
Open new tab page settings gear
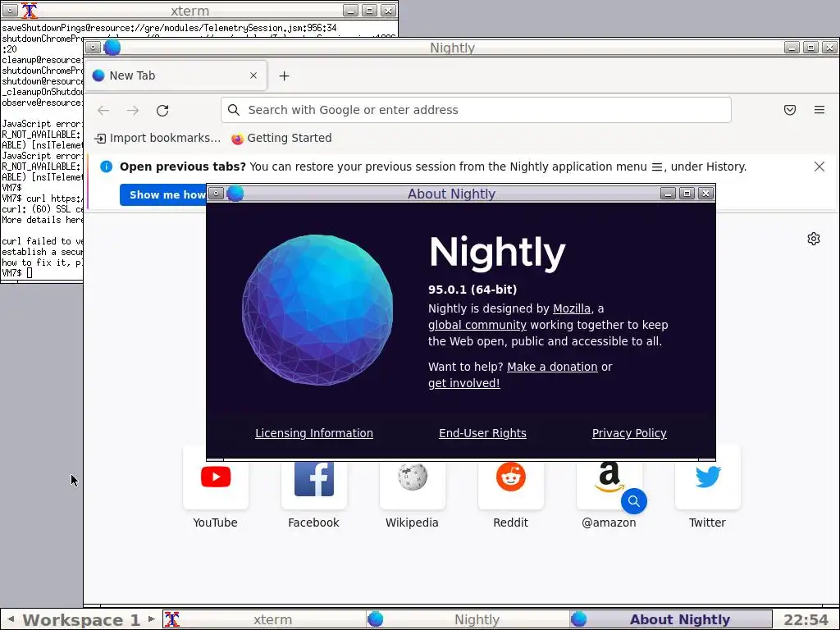(x=813, y=239)
